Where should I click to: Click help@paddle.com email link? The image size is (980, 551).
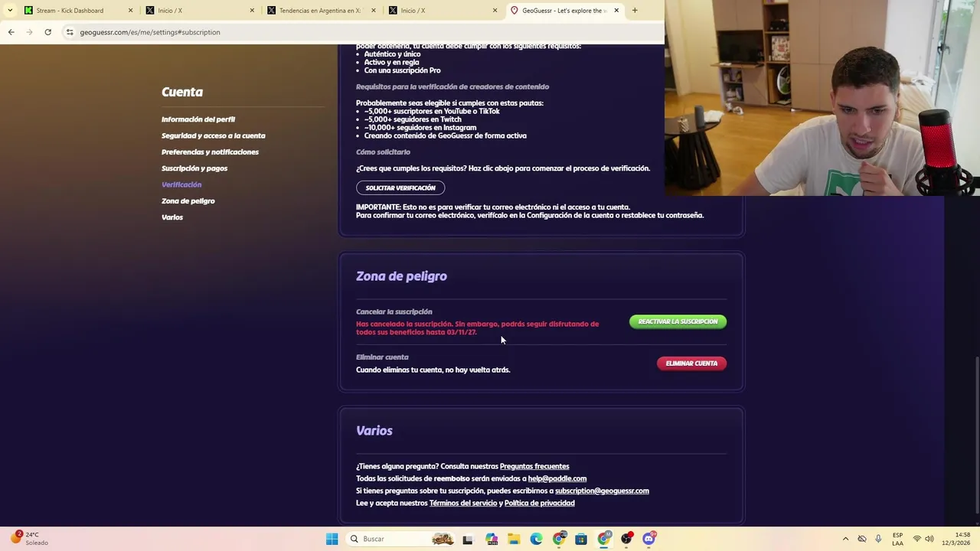557,478
